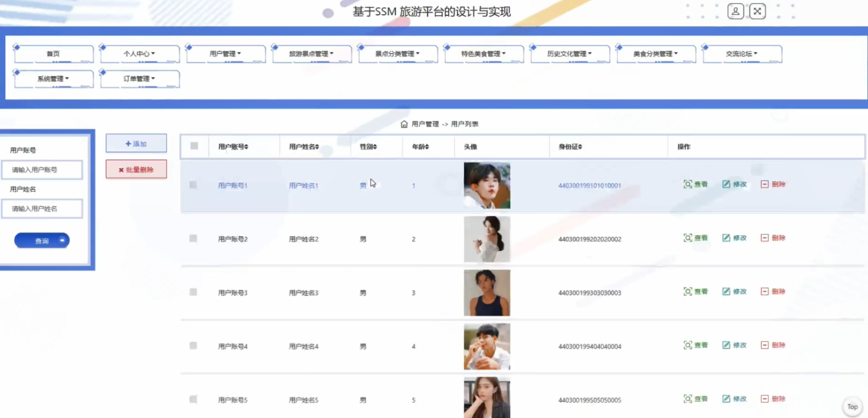Check the checkbox for 用户账号5 row
Viewport: 868px width, 418px height.
point(193,399)
